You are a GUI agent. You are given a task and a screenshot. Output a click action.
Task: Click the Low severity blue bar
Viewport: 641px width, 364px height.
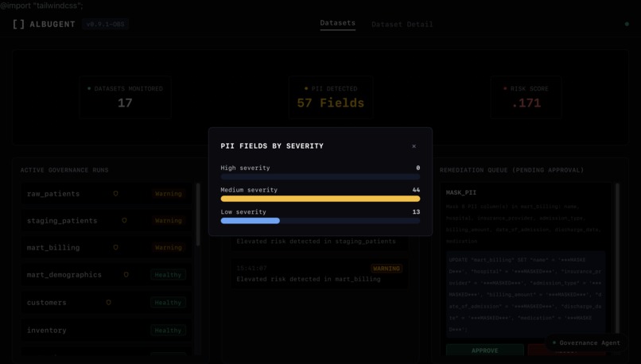pyautogui.click(x=251, y=221)
